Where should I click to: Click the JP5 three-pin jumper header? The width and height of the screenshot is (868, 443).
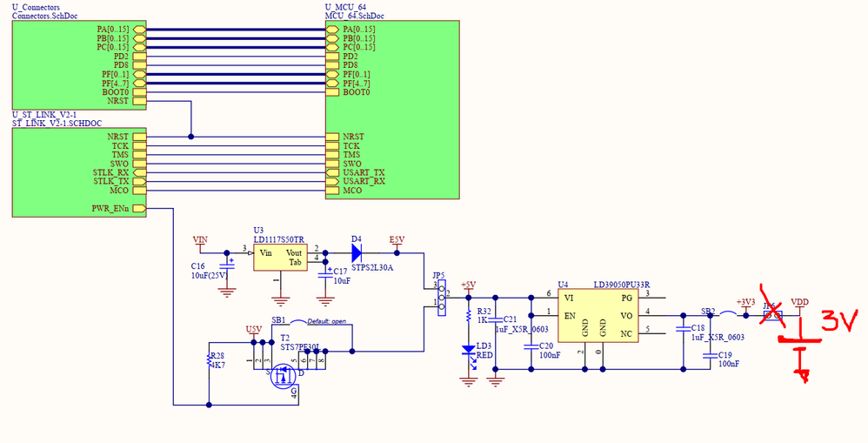(x=441, y=298)
